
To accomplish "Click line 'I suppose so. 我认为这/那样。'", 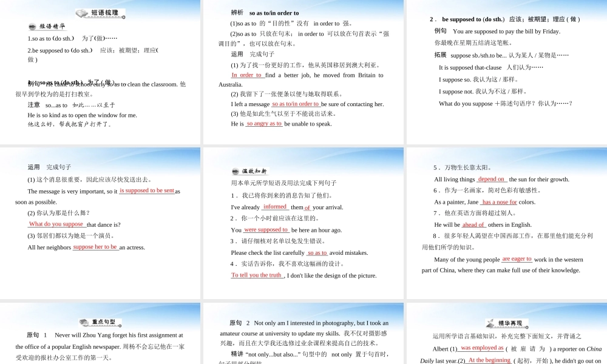I will click(x=478, y=79).
